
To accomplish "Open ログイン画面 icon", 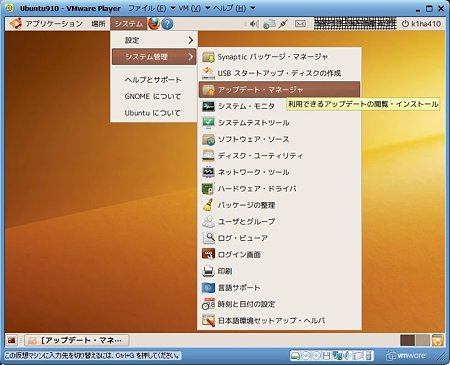I will tap(208, 255).
